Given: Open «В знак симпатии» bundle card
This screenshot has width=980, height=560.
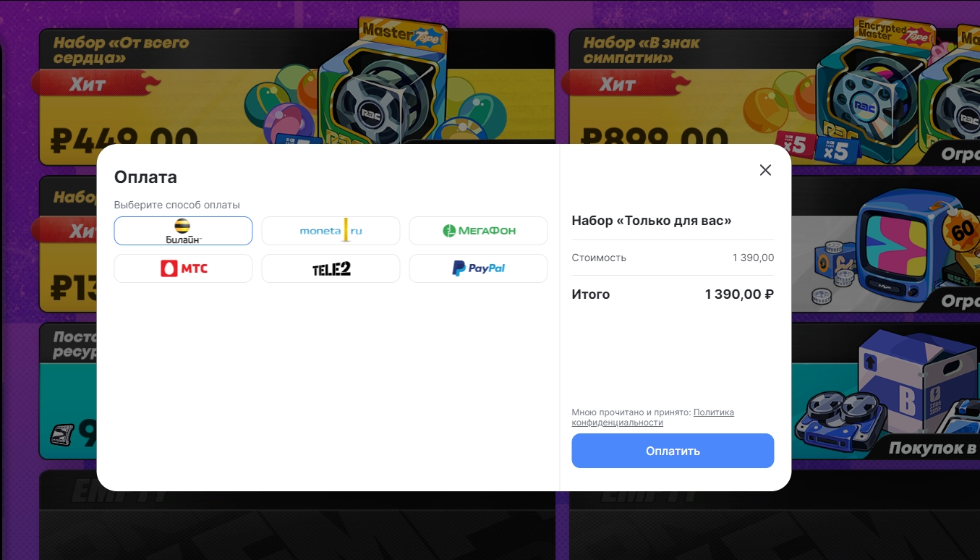Looking at the screenshot, I should click(774, 87).
